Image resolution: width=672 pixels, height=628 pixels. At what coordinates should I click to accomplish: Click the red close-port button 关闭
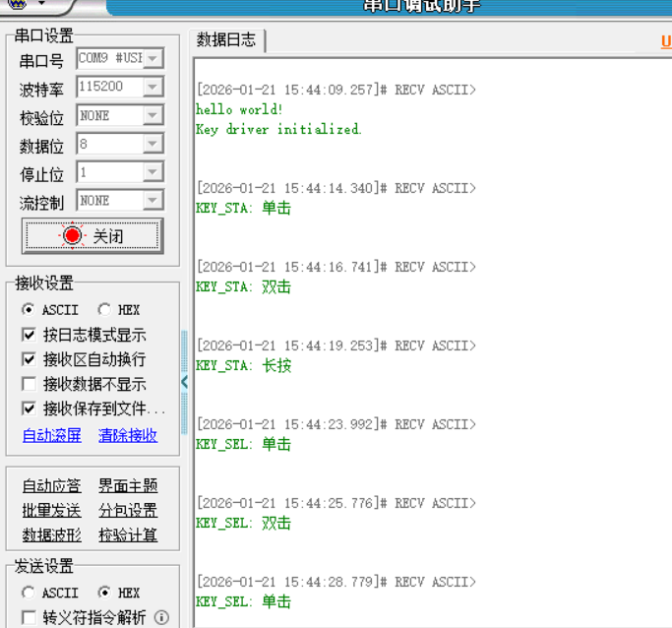click(x=92, y=236)
